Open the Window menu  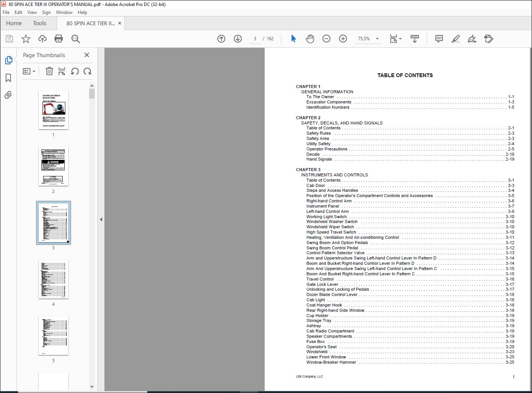(64, 12)
